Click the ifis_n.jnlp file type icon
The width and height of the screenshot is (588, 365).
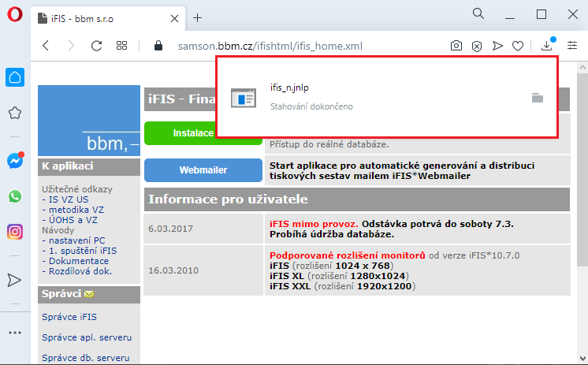pos(244,99)
